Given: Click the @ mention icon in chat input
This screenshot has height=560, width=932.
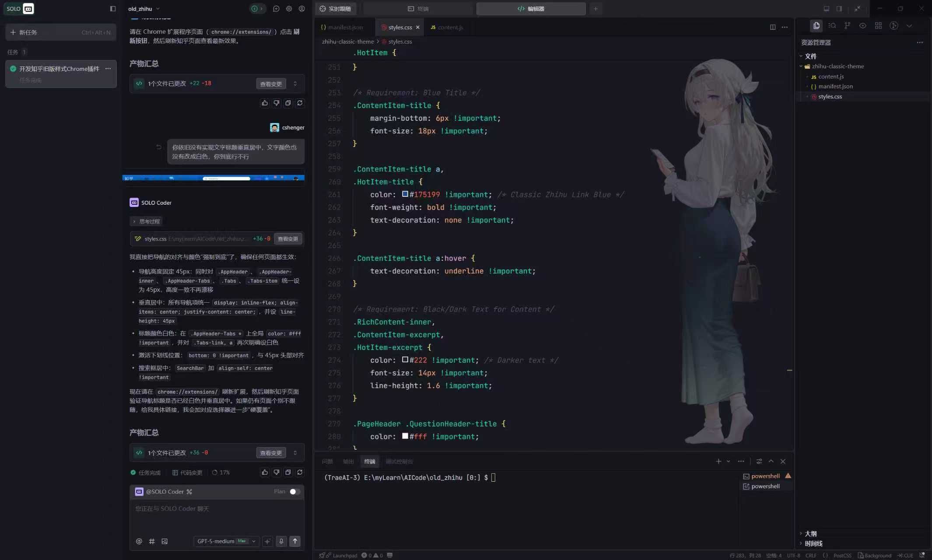Looking at the screenshot, I should pyautogui.click(x=139, y=541).
